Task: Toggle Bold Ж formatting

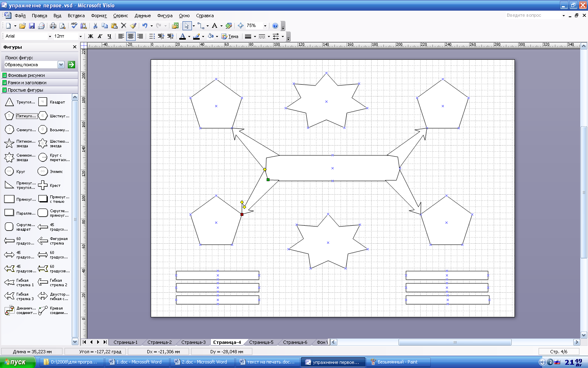Action: (91, 36)
